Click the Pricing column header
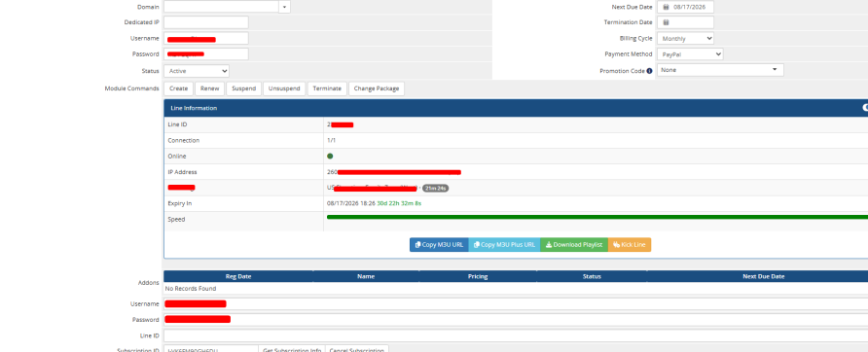868x352 pixels. (x=478, y=276)
